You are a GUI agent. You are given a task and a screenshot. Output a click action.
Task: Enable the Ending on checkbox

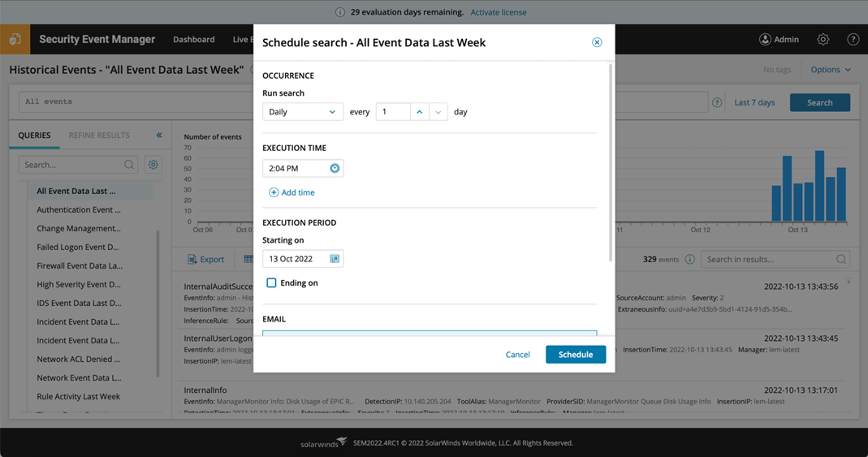[271, 282]
